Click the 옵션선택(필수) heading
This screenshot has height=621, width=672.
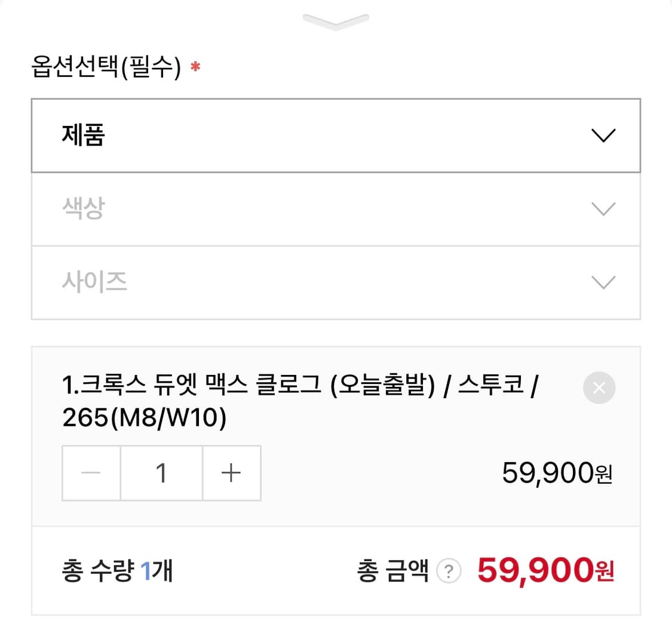106,69
